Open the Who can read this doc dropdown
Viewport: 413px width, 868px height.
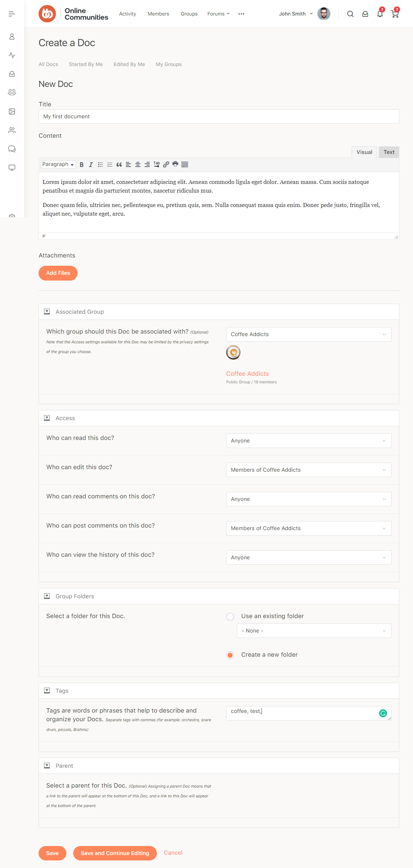click(x=308, y=441)
